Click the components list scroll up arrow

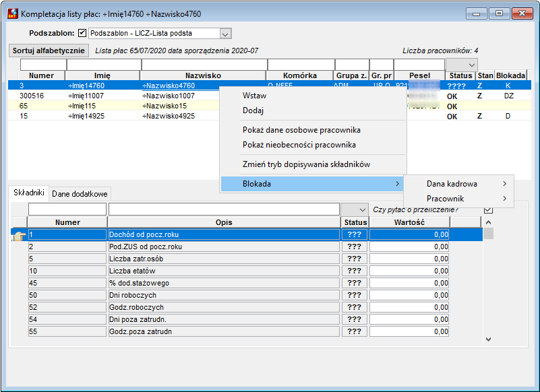(x=488, y=222)
